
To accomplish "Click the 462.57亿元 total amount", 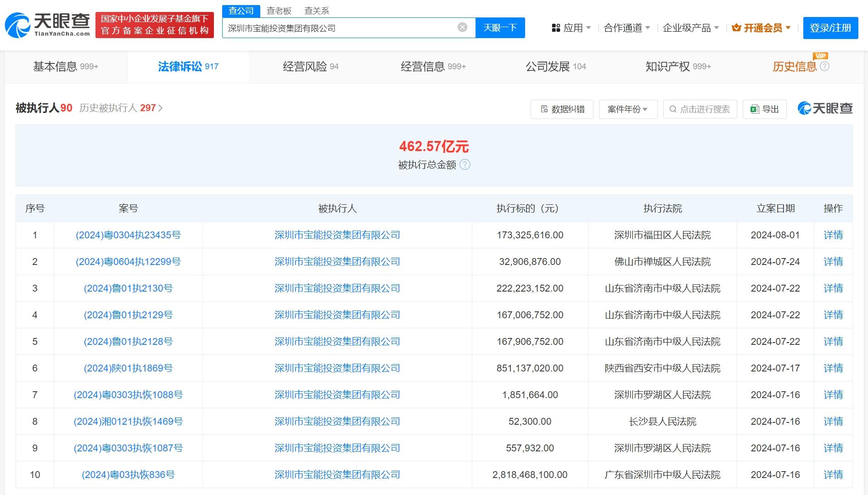I will tap(434, 146).
